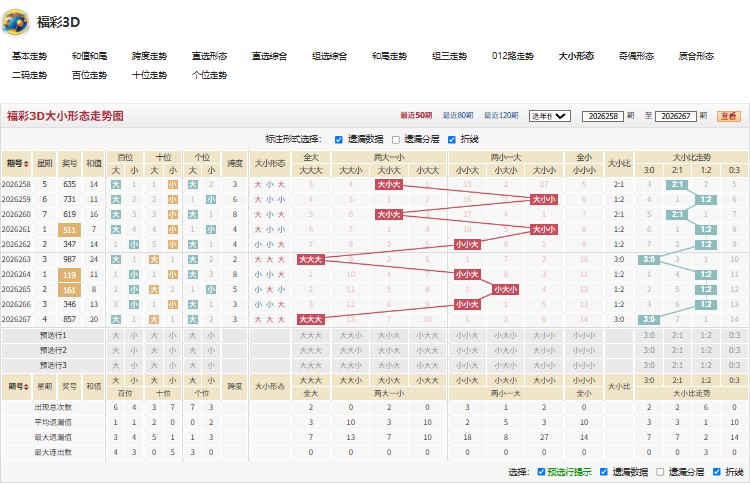Viewport: 750px width, 485px height.
Task: Open the 直选综合 page
Action: pyautogui.click(x=269, y=56)
